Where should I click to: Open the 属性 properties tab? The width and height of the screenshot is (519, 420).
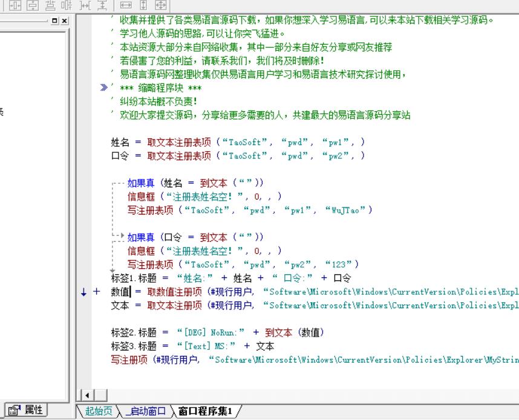pyautogui.click(x=27, y=410)
